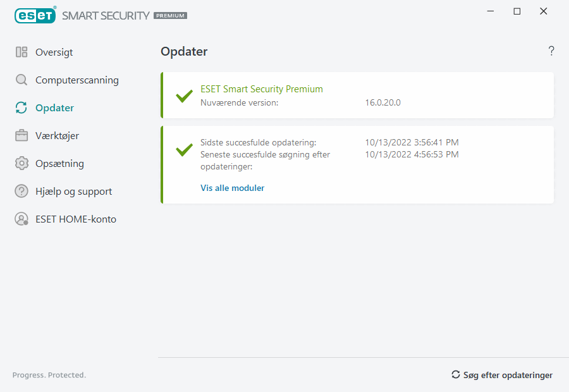Select Værktøjer in the sidebar
569x392 pixels.
[x=57, y=136]
